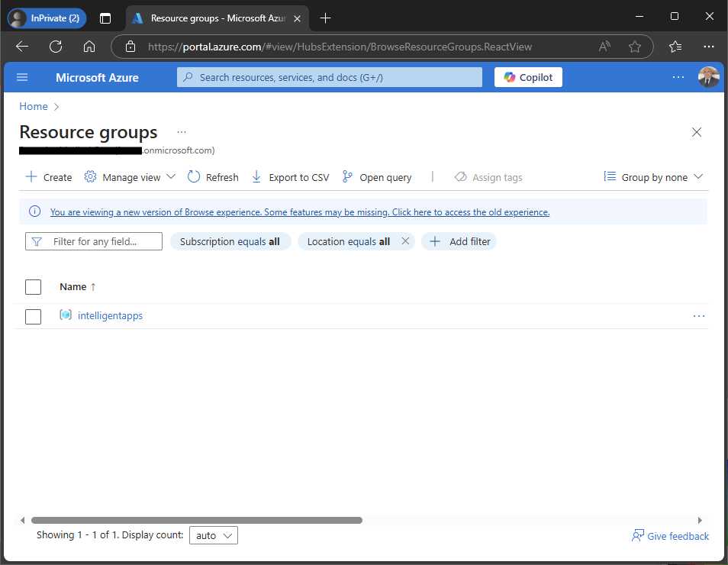The image size is (728, 565).
Task: Export the list to CSV
Action: (x=290, y=177)
